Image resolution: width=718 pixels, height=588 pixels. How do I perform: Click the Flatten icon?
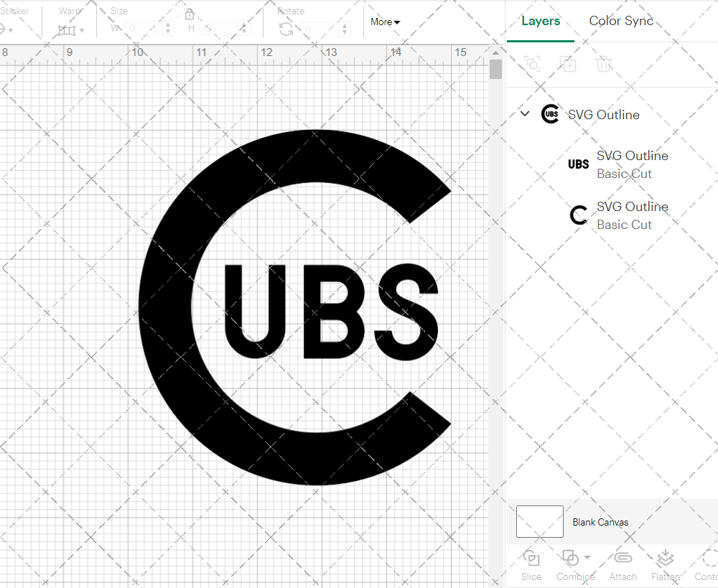664,566
